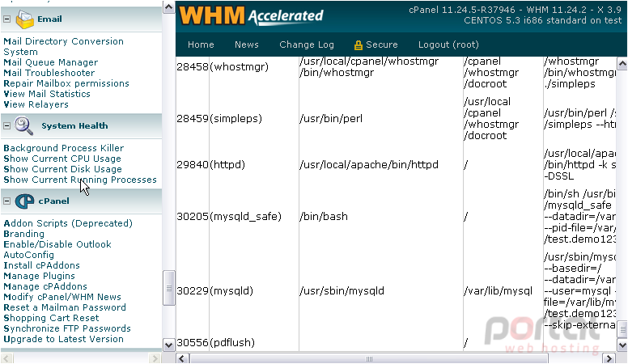Click the Email envelope section icon
This screenshot has width=628, height=364.
25,19
